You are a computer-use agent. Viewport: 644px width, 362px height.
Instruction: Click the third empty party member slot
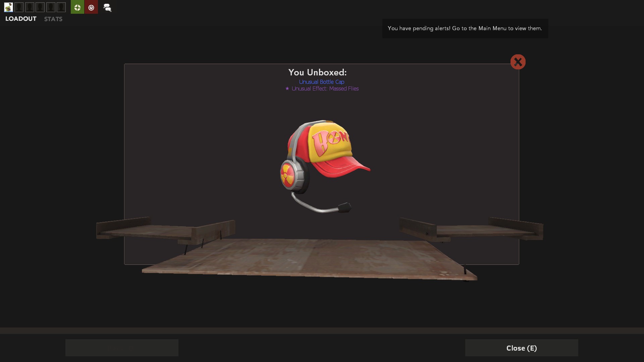(40, 7)
